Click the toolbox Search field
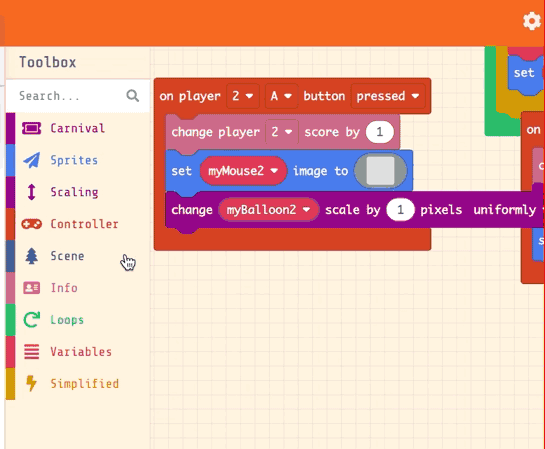 tap(78, 96)
